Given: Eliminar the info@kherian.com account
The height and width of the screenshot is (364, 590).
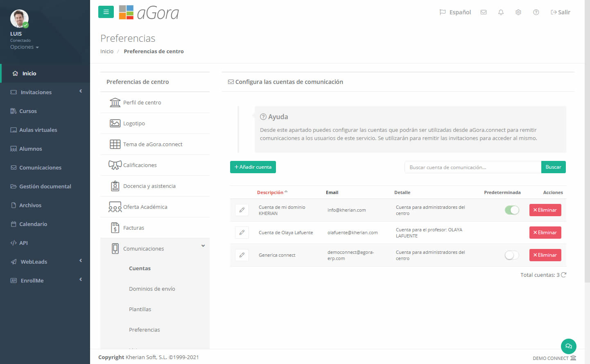Looking at the screenshot, I should [x=545, y=210].
